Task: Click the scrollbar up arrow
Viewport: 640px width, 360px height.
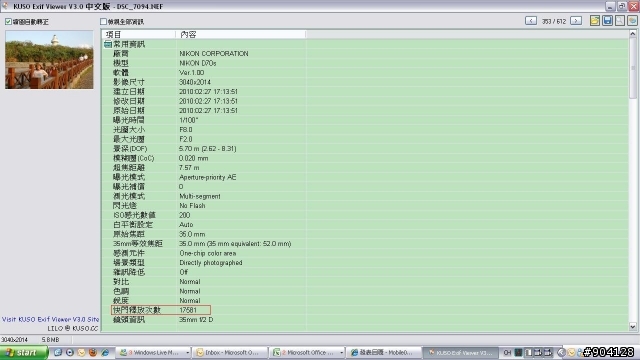Action: [x=633, y=34]
